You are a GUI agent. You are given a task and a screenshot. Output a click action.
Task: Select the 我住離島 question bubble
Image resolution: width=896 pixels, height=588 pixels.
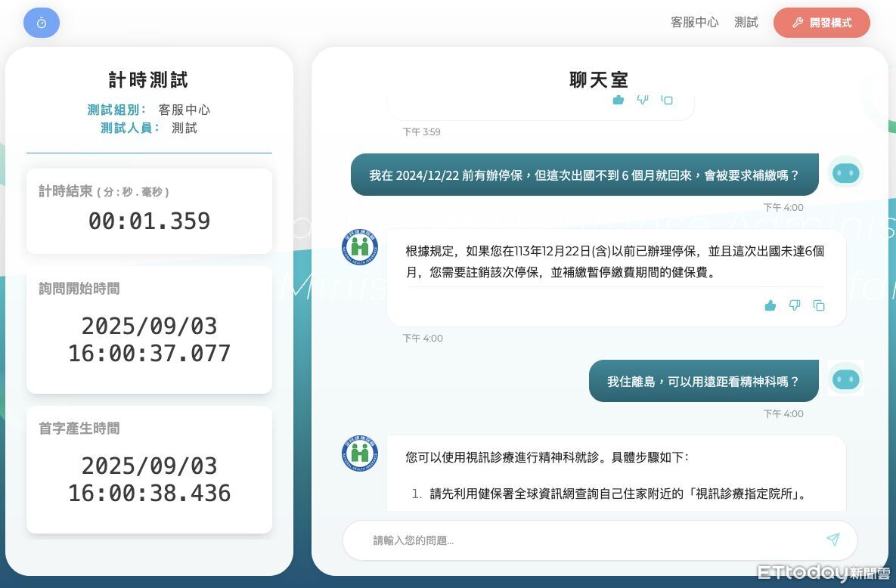703,382
